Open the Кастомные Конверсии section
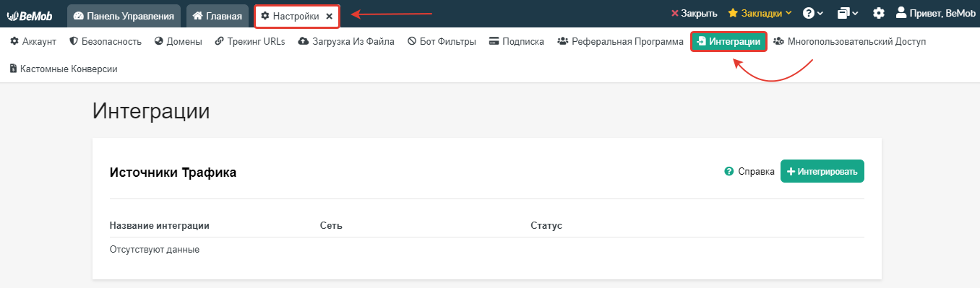 [x=64, y=69]
